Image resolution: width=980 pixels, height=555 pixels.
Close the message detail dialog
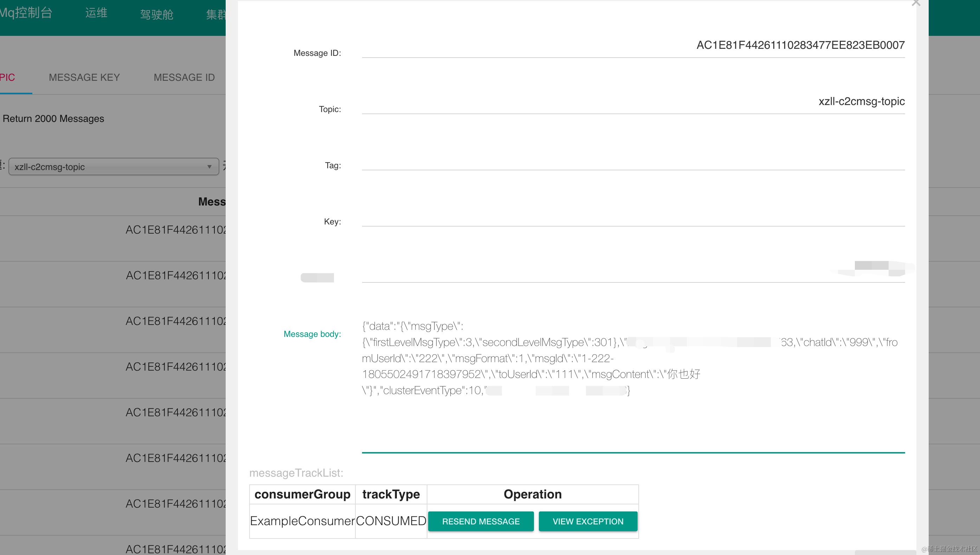(x=916, y=3)
